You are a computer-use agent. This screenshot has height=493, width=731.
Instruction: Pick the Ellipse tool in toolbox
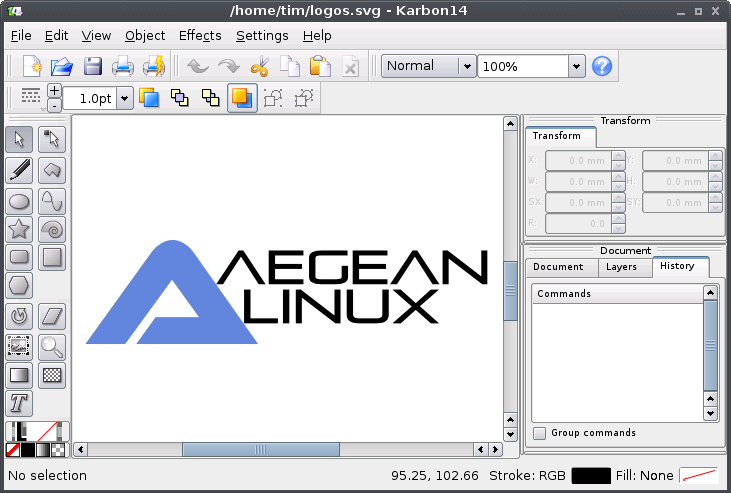[19, 200]
